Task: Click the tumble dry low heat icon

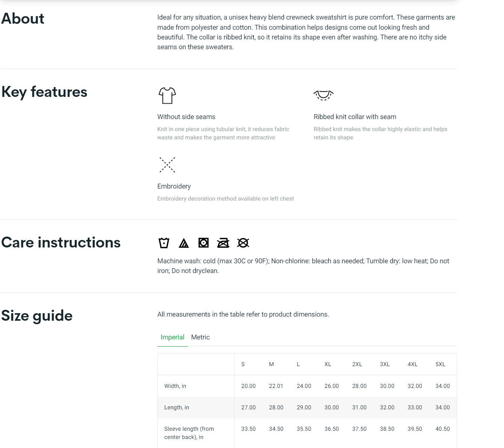Action: coord(203,243)
